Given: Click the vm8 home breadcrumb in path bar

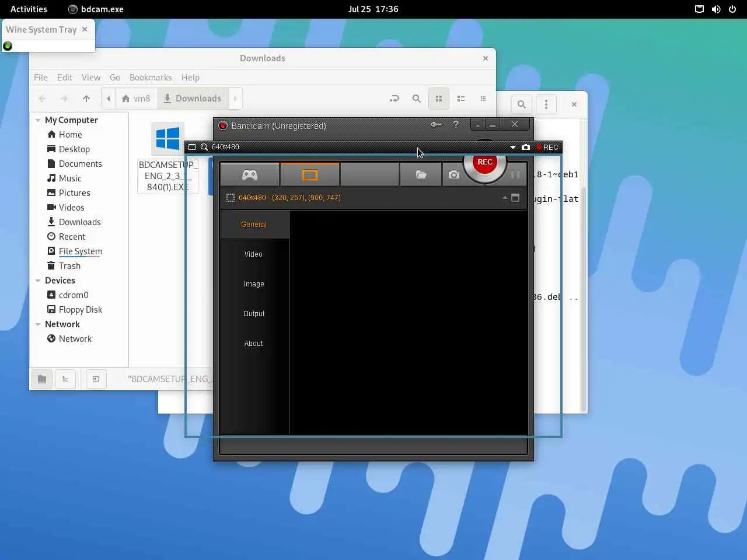Looking at the screenshot, I should [x=136, y=99].
